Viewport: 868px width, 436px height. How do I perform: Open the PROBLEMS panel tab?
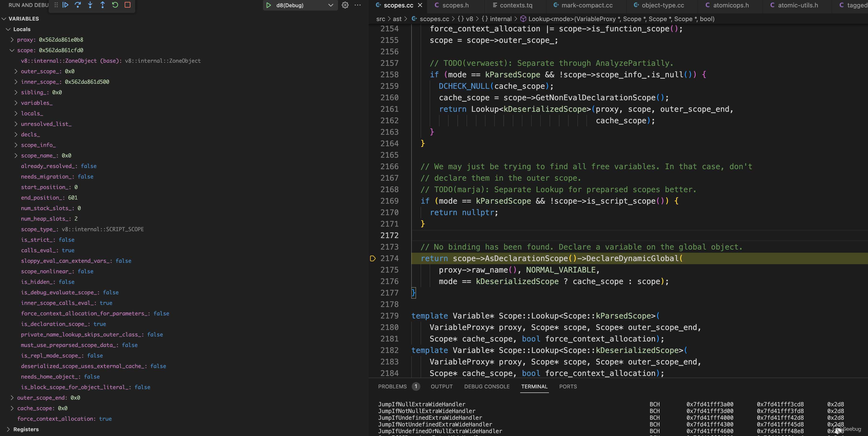click(392, 386)
